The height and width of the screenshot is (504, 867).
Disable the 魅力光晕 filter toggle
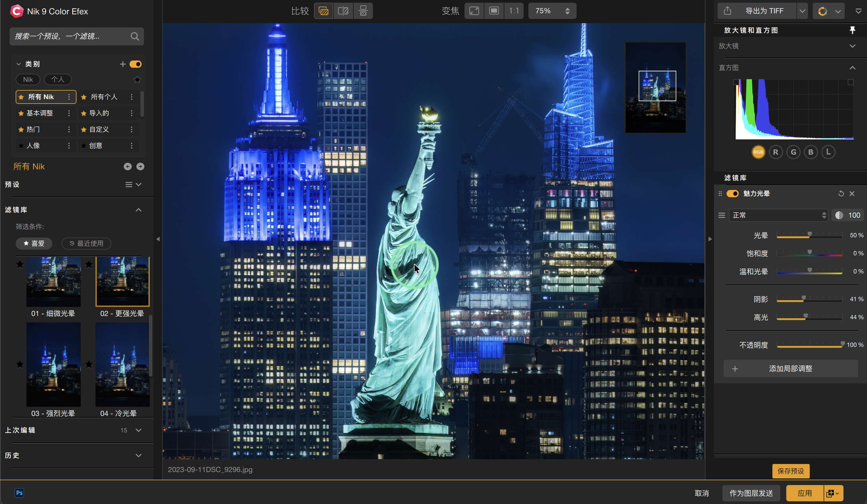coord(732,193)
